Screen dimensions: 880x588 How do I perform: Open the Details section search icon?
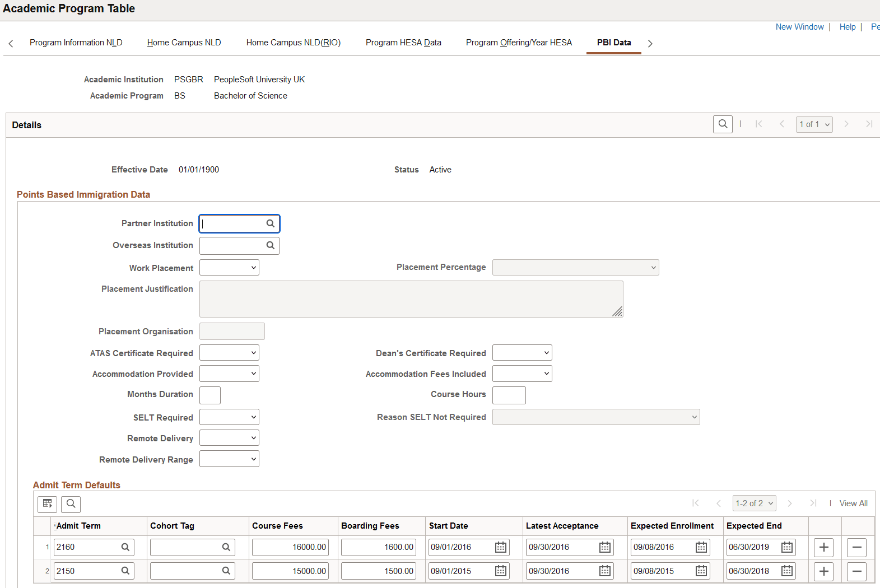[x=723, y=124]
